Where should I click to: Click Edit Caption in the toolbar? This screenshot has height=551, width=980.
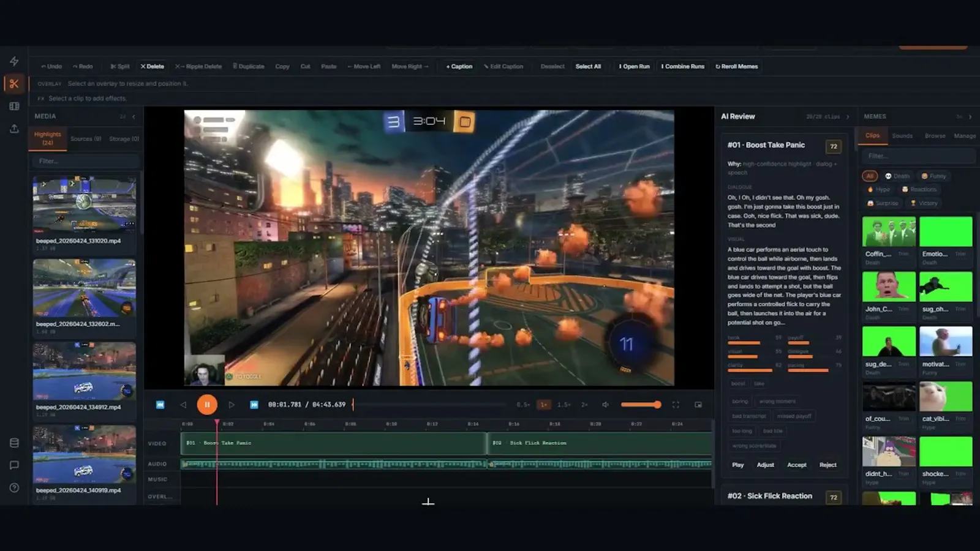(503, 66)
